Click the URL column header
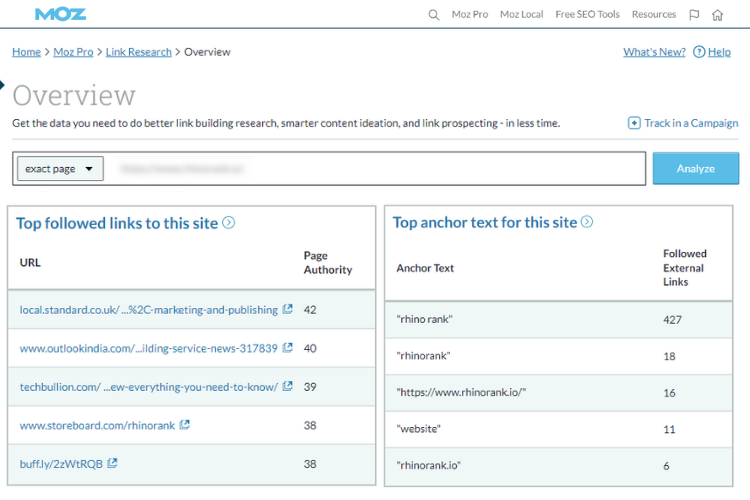Viewport: 750px width, 500px height. [30, 262]
